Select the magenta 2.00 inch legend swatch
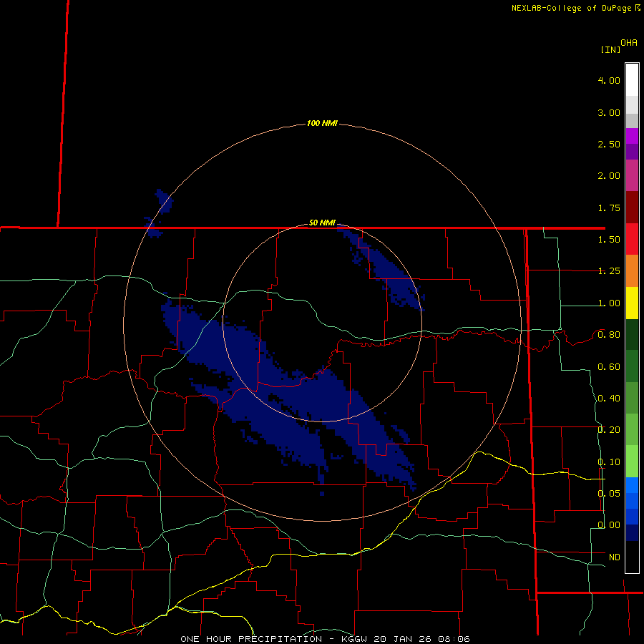The image size is (644, 644). [632, 175]
